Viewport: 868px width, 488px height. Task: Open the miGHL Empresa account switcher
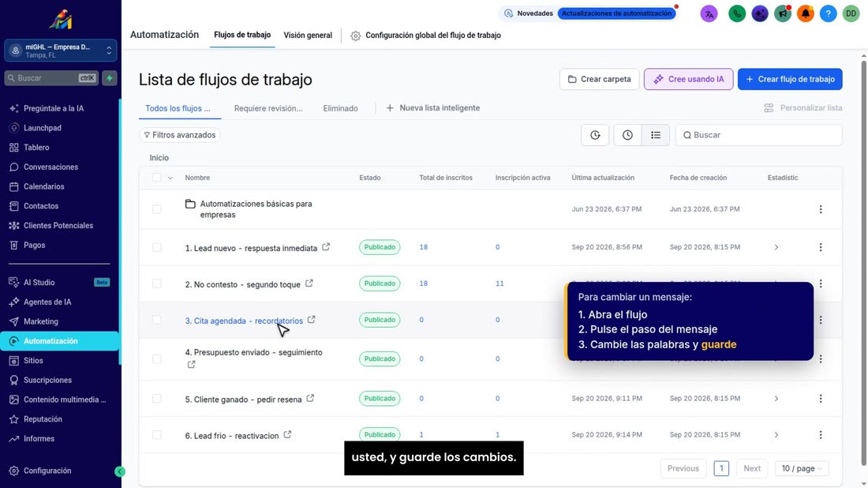click(x=60, y=51)
